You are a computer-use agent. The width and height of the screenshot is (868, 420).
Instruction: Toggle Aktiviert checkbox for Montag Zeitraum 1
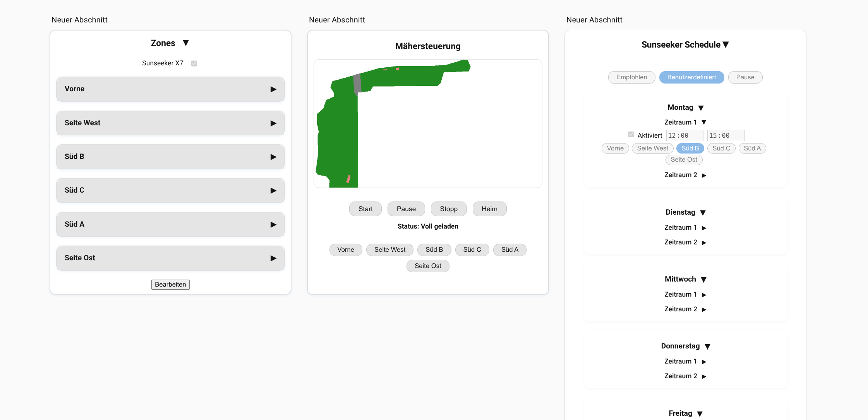pos(631,135)
